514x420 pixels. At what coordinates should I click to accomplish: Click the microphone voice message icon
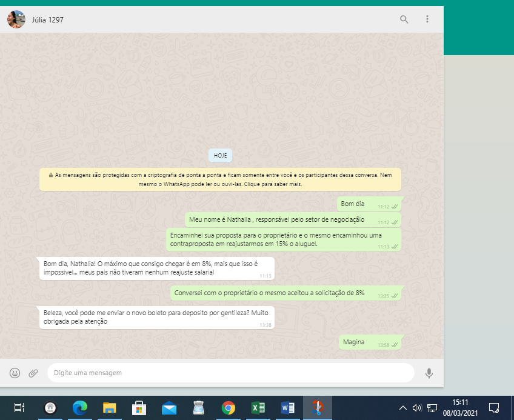429,373
